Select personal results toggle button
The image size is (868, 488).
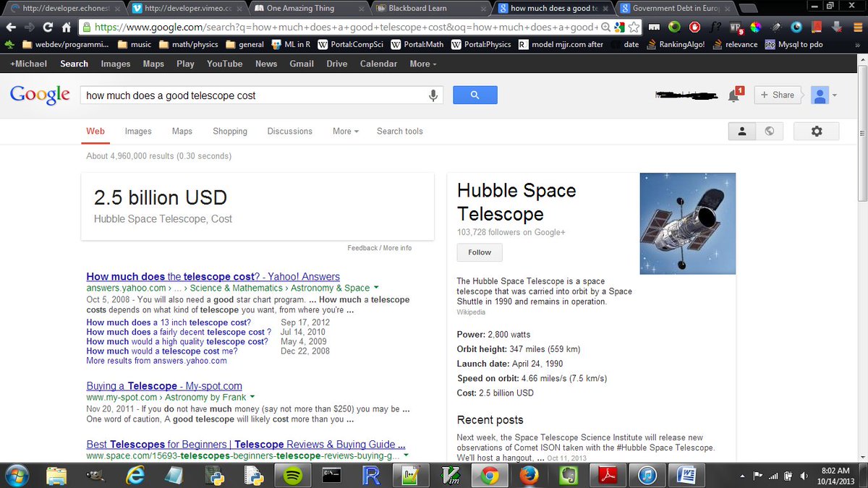tap(741, 131)
